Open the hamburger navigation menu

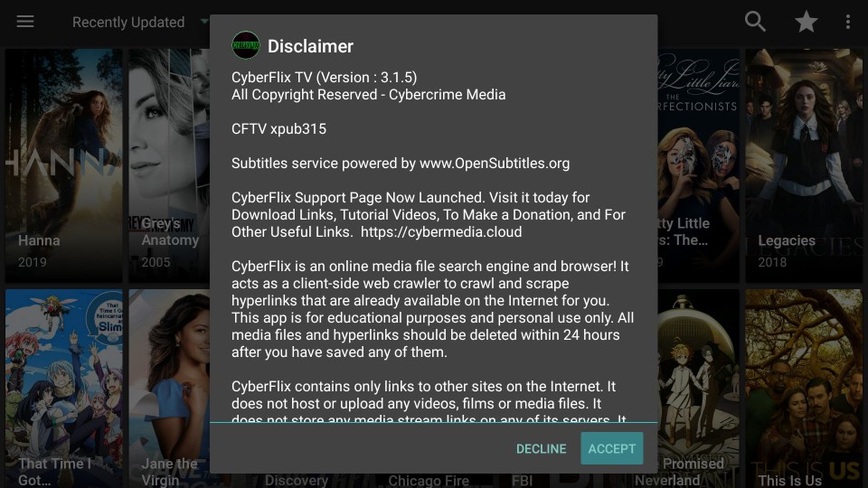tap(25, 22)
